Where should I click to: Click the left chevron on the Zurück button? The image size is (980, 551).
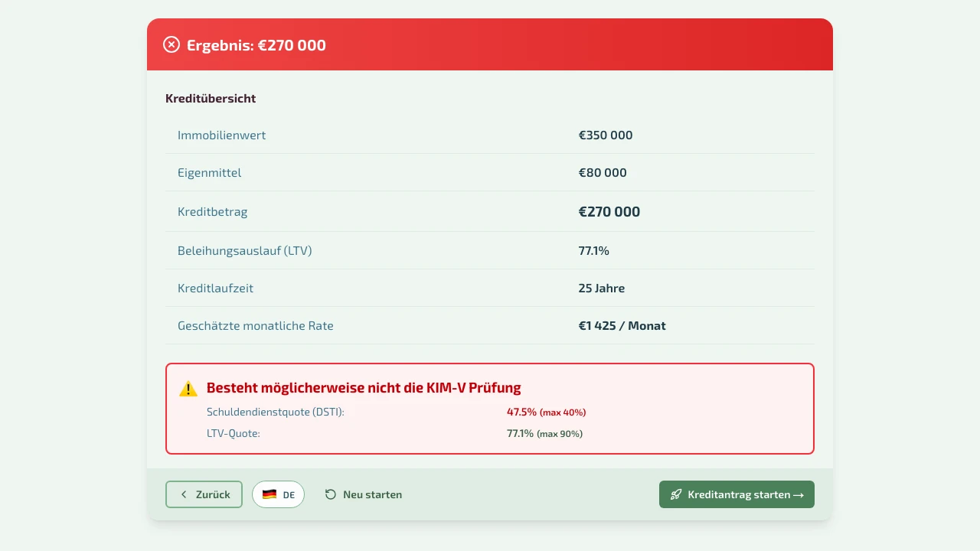184,495
